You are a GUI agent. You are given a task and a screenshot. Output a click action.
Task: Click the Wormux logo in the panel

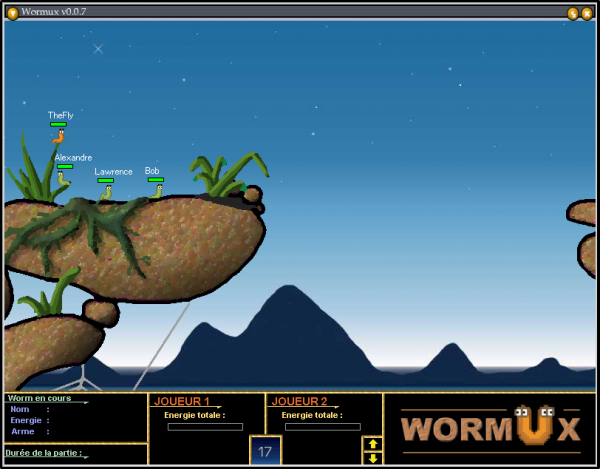490,428
